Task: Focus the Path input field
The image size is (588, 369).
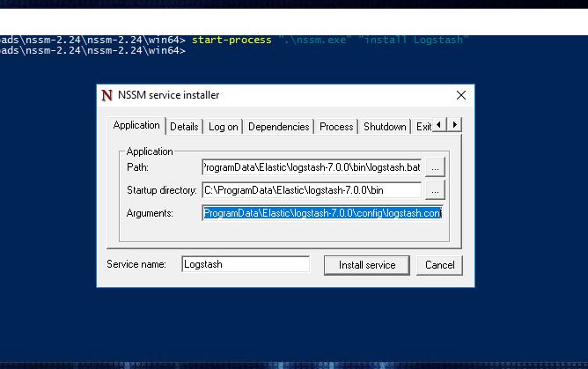Action: coord(312,167)
